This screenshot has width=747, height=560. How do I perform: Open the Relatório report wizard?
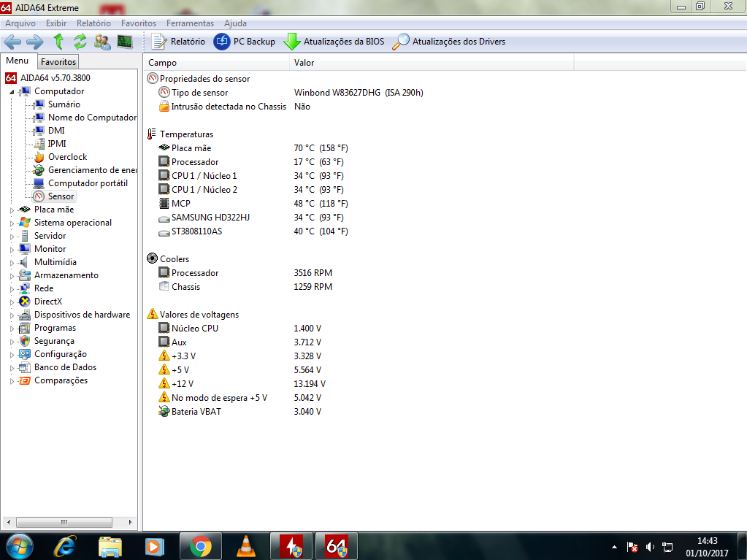179,42
